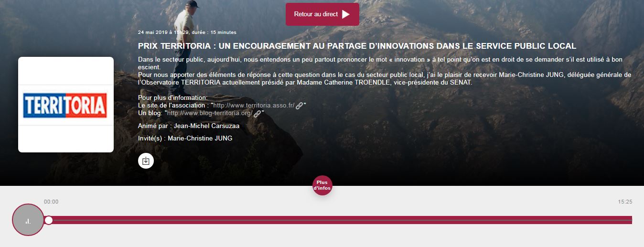Click the white progress handle on the timeline
The image size is (644, 247).
pyautogui.click(x=48, y=220)
